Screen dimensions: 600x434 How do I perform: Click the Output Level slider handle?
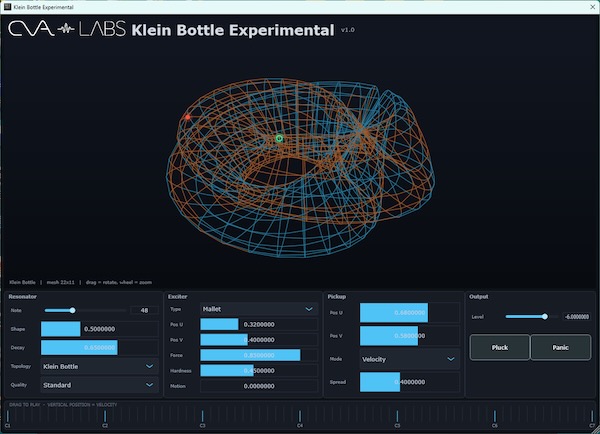coord(545,317)
